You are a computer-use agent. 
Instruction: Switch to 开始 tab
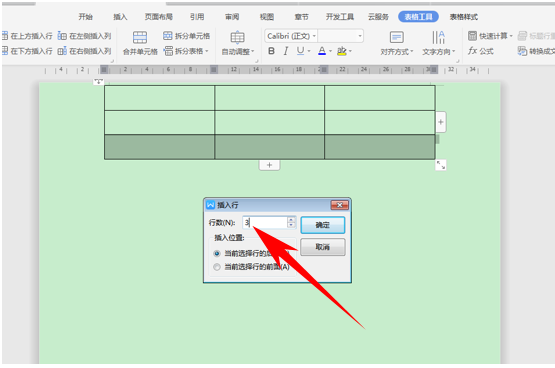coord(85,17)
